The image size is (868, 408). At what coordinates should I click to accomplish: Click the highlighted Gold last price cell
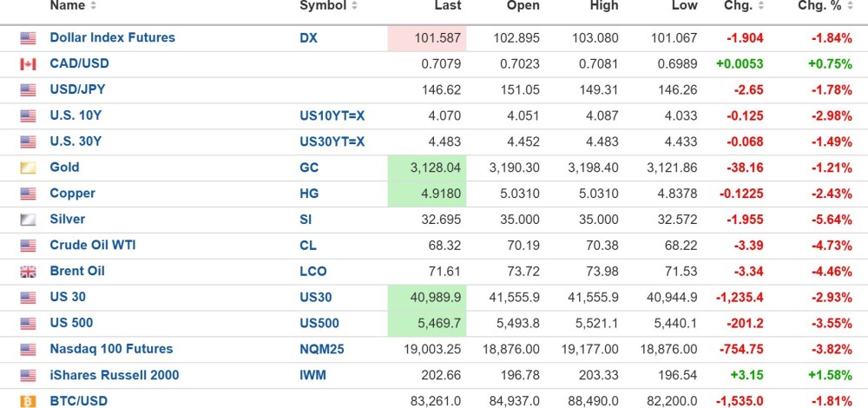[427, 168]
